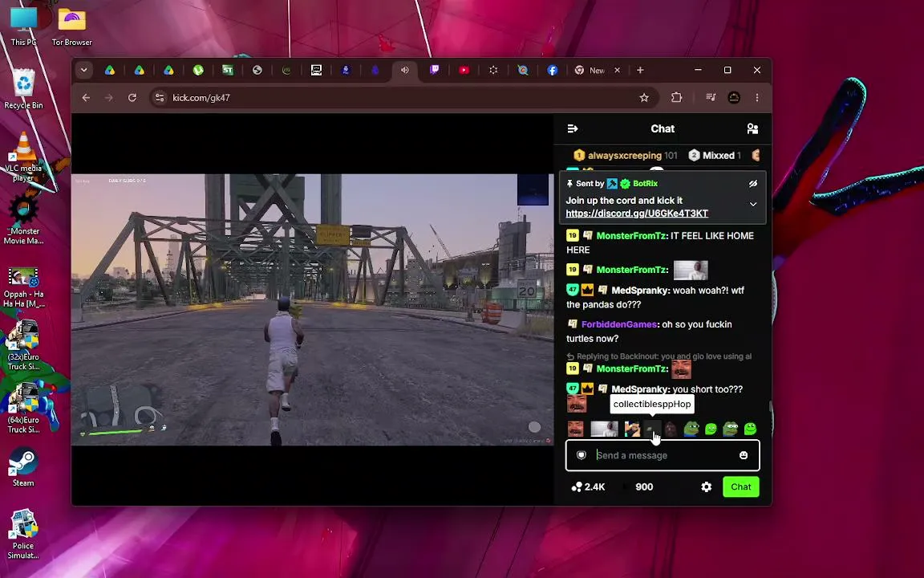
Task: Click the kick.com/gk47 address bar
Action: tap(403, 97)
